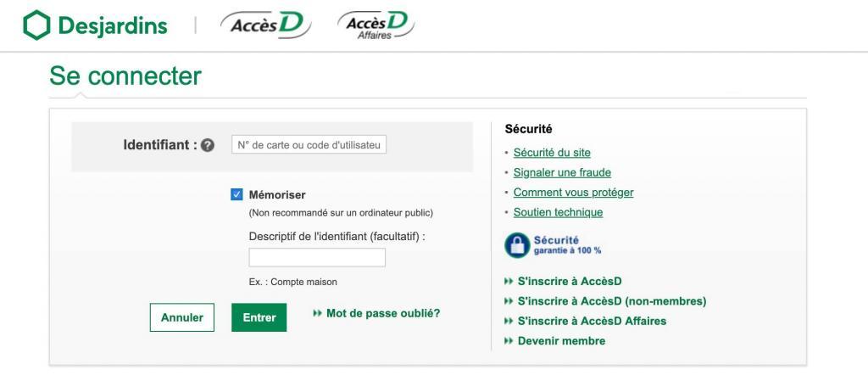Focus the Identifiant card number field
Screen dimensions: 868x381
(309, 144)
